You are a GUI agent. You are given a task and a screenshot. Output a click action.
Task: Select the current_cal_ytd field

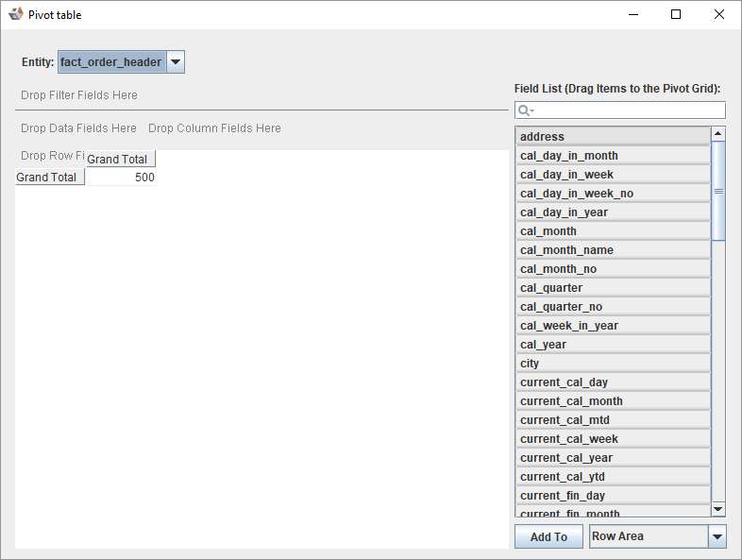click(613, 477)
